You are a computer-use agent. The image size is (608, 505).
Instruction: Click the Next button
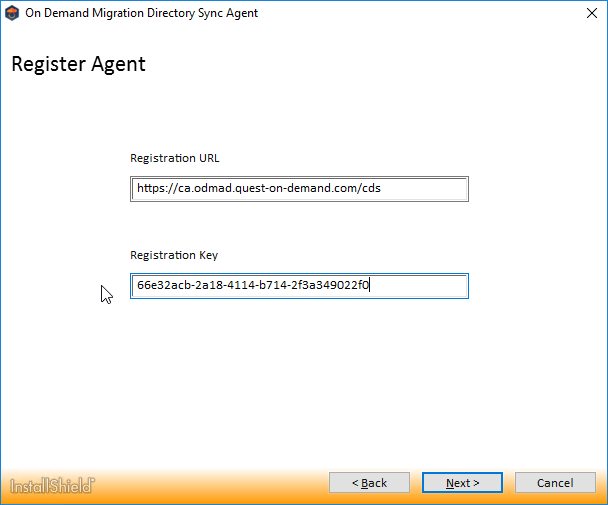pyautogui.click(x=462, y=483)
